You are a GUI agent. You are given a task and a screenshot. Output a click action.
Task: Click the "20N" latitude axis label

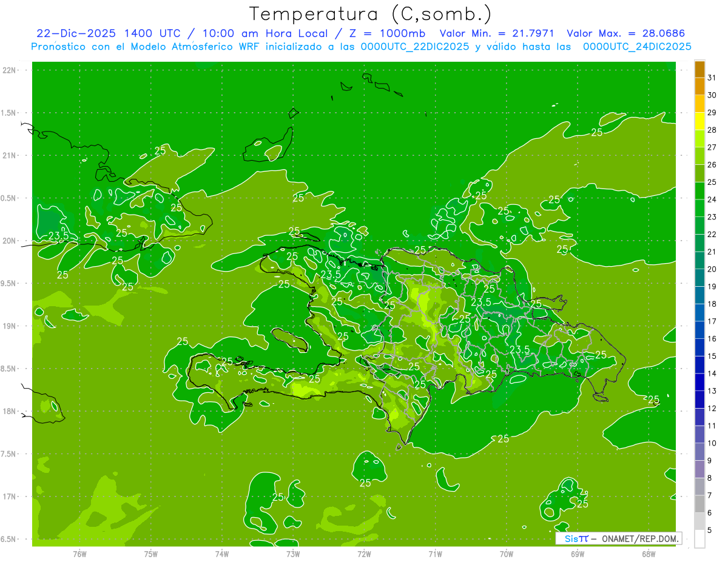pos(10,241)
